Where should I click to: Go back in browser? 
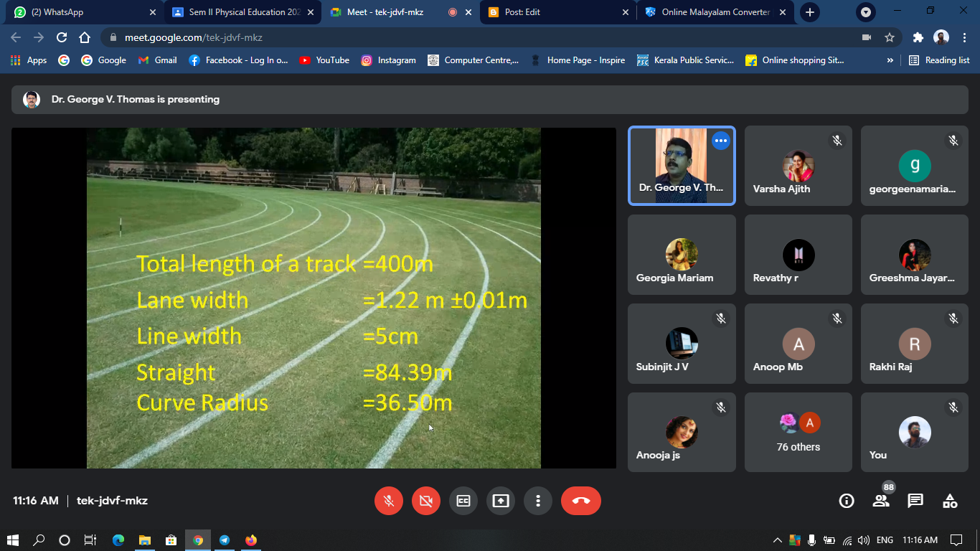(16, 37)
